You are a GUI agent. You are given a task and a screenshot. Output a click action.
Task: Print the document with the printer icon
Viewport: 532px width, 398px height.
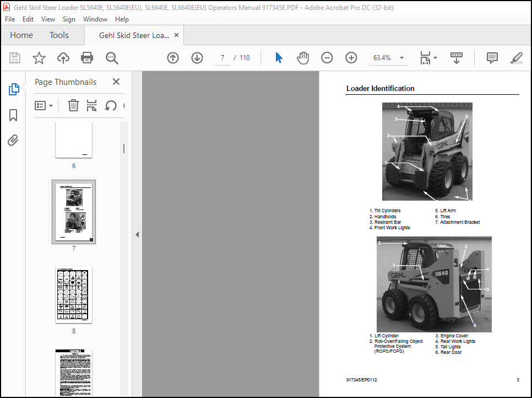point(87,58)
